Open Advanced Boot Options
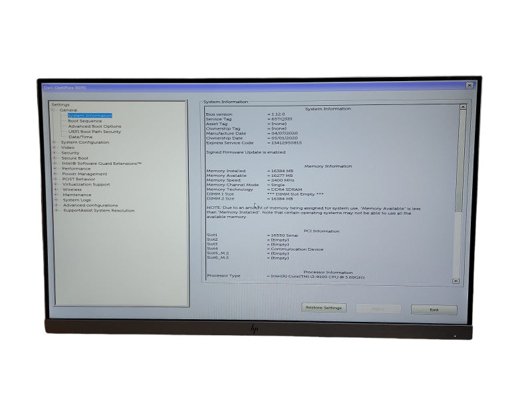Screen dimensions: 532x399 coord(94,126)
